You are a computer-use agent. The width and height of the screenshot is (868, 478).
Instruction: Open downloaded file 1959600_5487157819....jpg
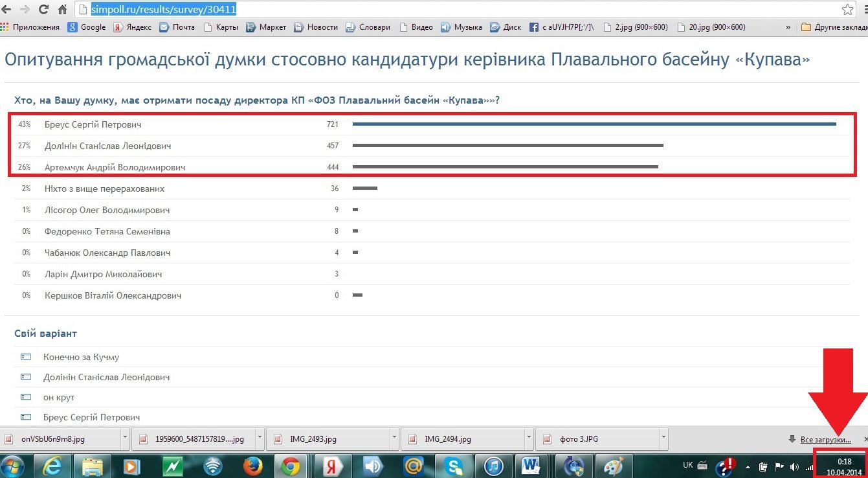coord(195,439)
